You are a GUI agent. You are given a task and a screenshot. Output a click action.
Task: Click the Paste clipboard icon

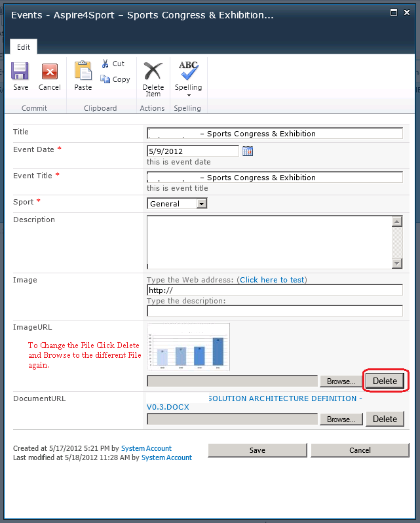click(x=83, y=71)
